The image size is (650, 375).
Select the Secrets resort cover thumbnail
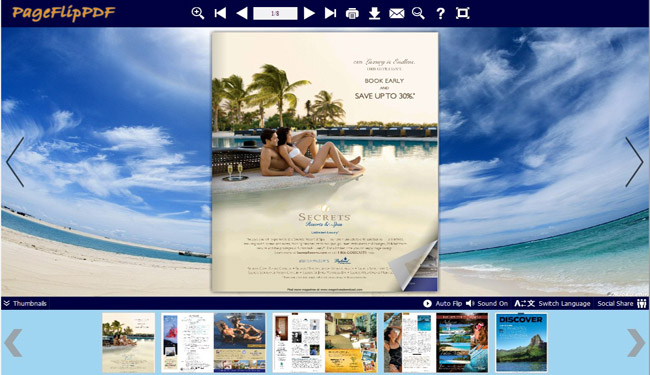click(x=129, y=343)
